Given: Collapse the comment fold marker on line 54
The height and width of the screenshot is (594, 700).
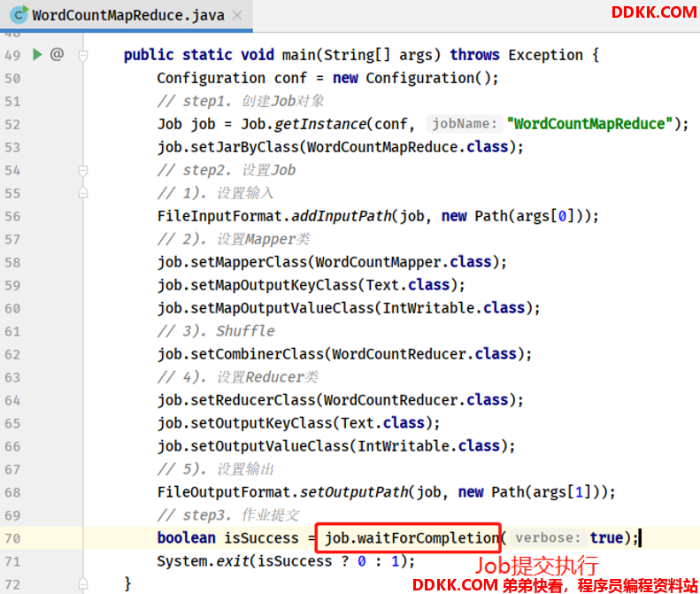Looking at the screenshot, I should coord(83,171).
